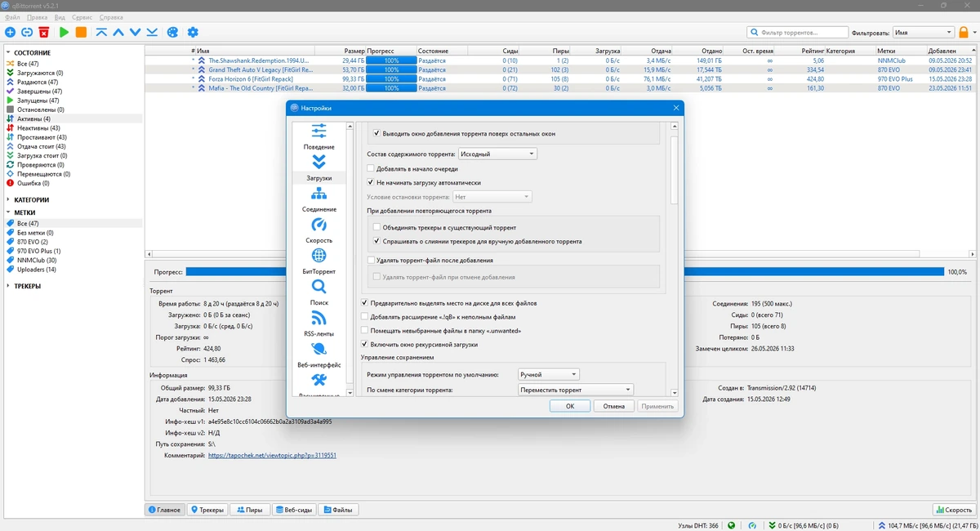
Task: Uncheck Не начинать загрузку автоматически
Action: pos(371,182)
